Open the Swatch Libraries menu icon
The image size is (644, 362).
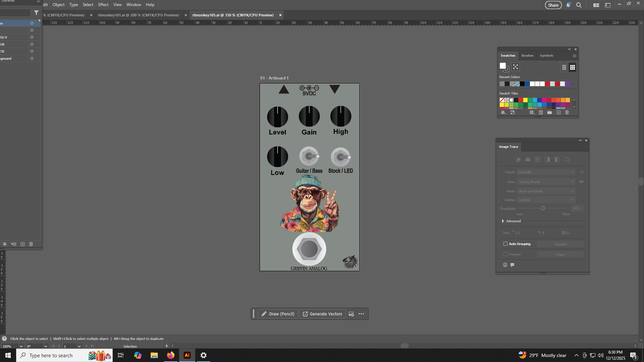pos(503,113)
